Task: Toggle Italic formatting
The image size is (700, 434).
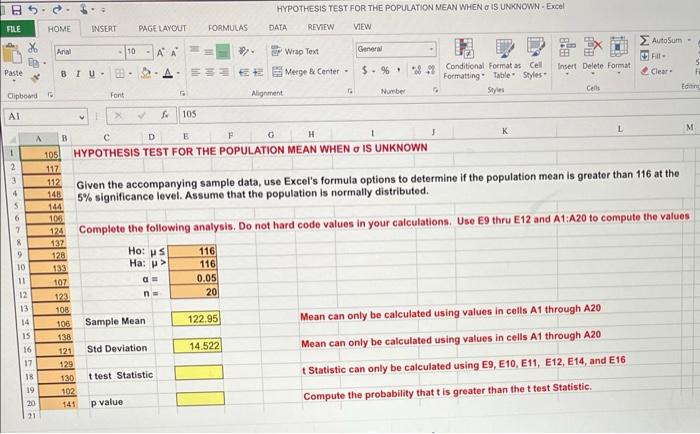Action: [78, 74]
